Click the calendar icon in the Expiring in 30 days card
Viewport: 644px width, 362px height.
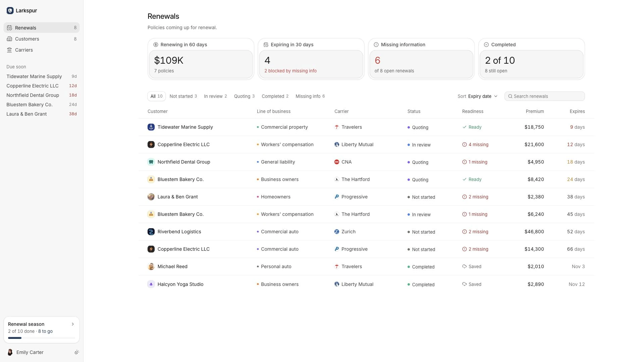266,45
